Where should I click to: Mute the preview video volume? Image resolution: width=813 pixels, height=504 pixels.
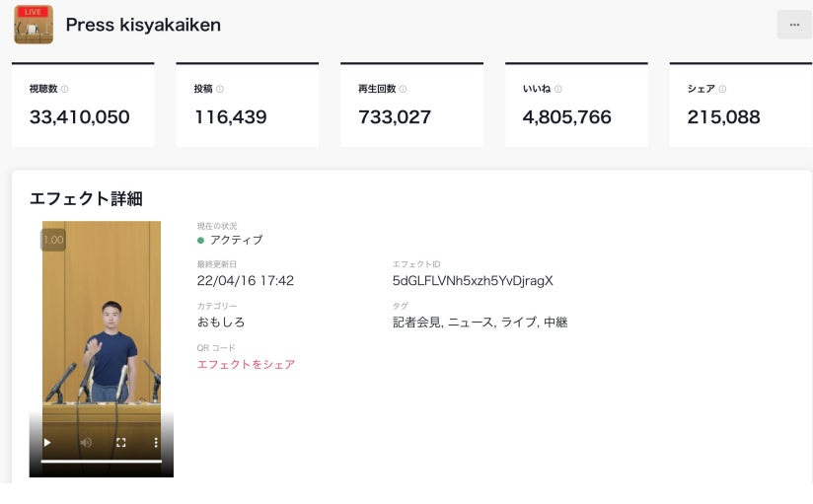pyautogui.click(x=86, y=443)
